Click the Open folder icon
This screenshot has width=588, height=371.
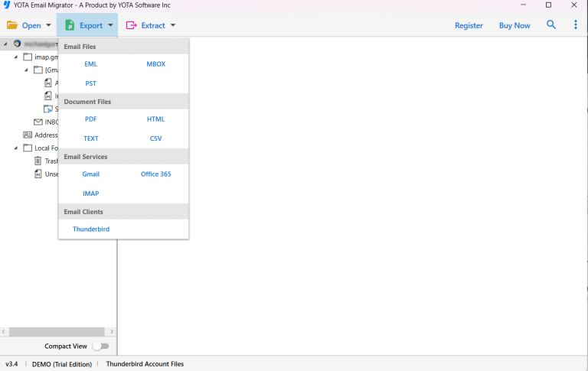tap(12, 25)
